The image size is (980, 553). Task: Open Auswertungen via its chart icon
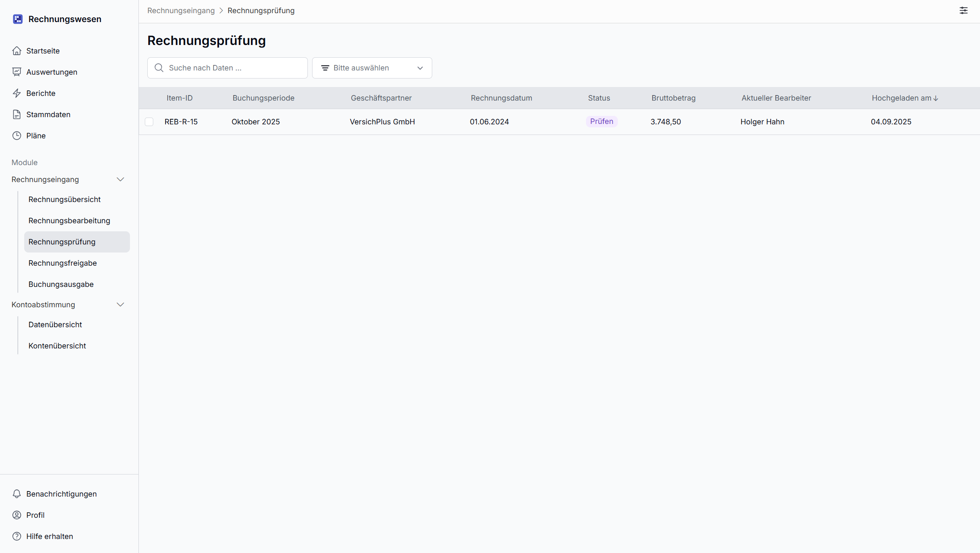click(x=17, y=72)
